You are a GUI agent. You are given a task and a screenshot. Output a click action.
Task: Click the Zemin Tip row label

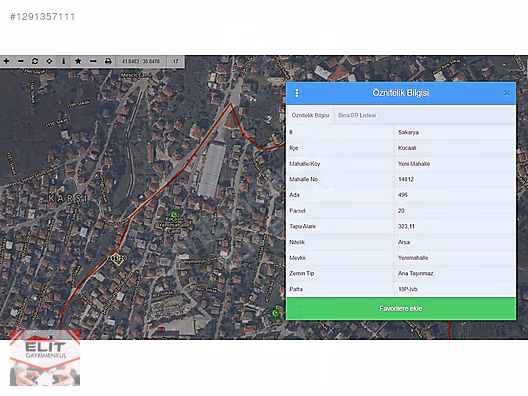302,273
